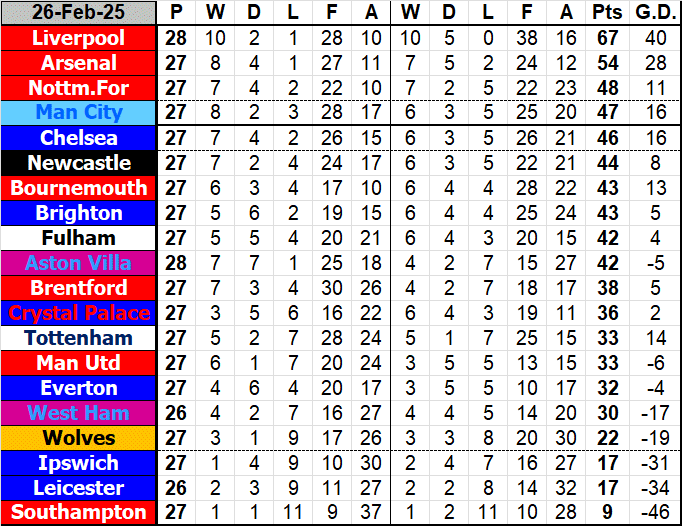Viewport: 682px width, 526px height.
Task: Select the light-blue Man City cell
Action: pos(79,113)
